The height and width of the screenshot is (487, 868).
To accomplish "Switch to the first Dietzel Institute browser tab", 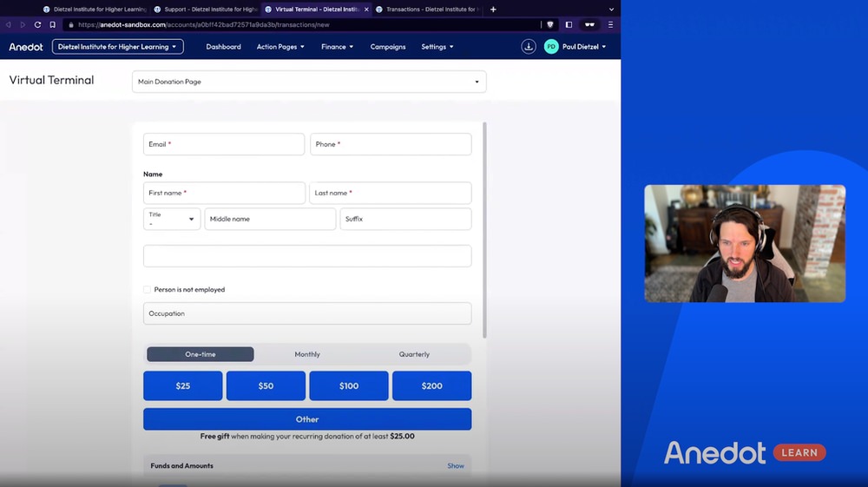I will pyautogui.click(x=95, y=10).
